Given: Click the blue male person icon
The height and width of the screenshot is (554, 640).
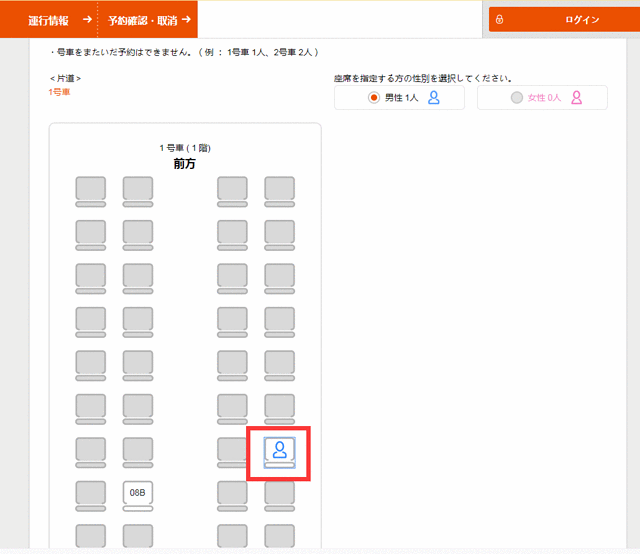Looking at the screenshot, I should tap(434, 97).
